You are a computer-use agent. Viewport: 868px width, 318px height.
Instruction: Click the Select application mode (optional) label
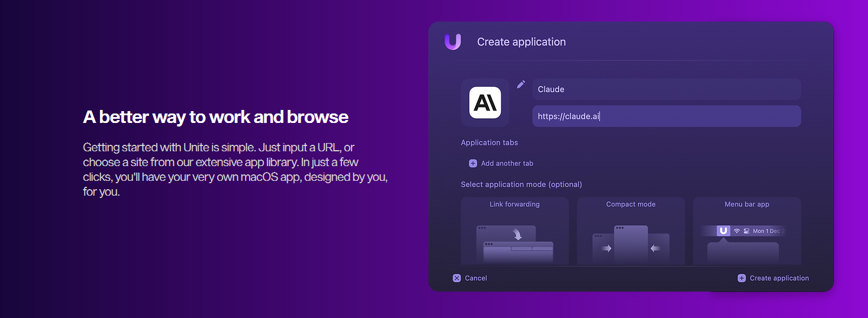tap(521, 184)
